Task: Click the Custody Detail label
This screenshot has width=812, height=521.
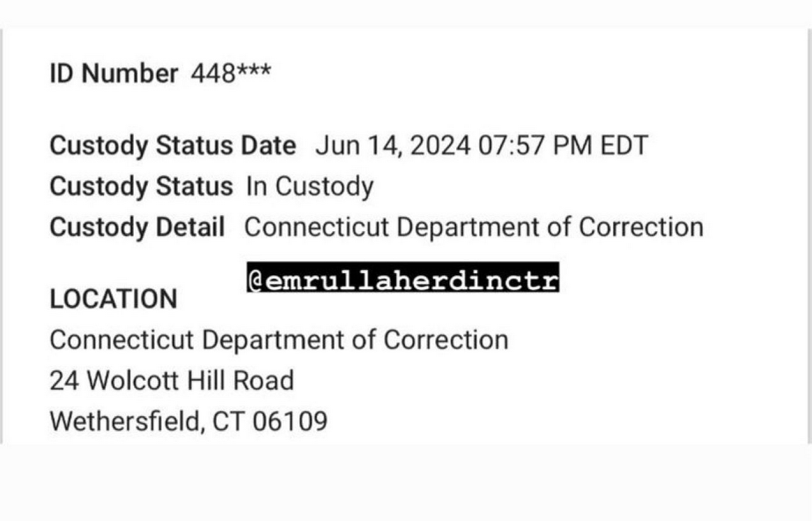Action: [x=137, y=228]
